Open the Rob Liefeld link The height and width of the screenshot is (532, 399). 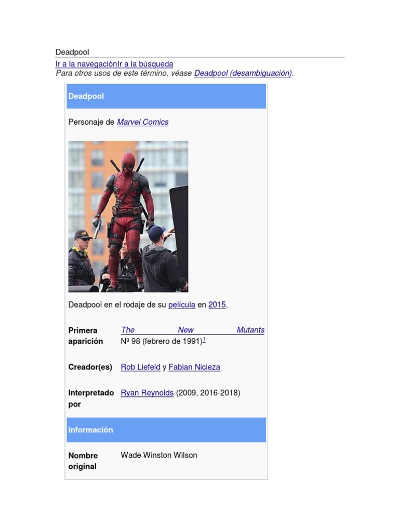pos(140,367)
